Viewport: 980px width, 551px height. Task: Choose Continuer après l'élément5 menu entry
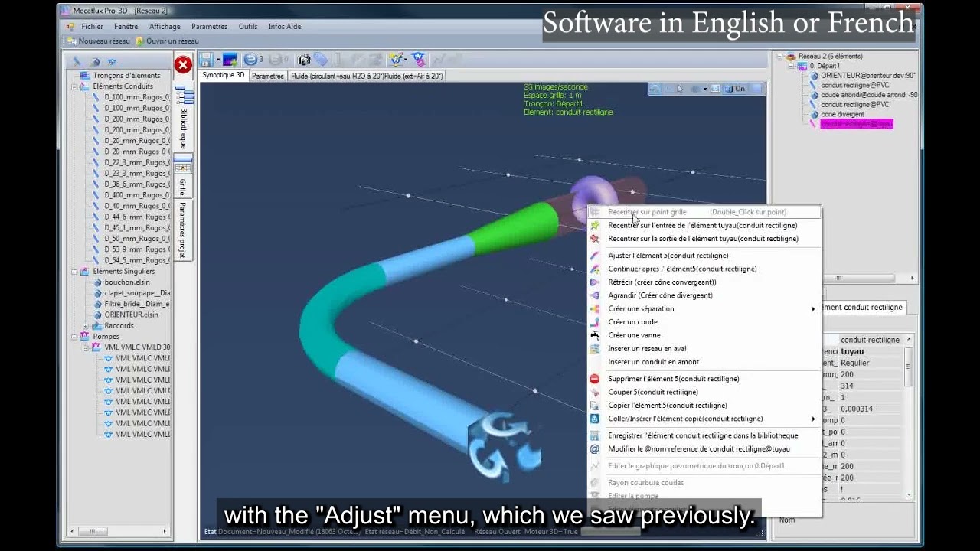pos(682,269)
